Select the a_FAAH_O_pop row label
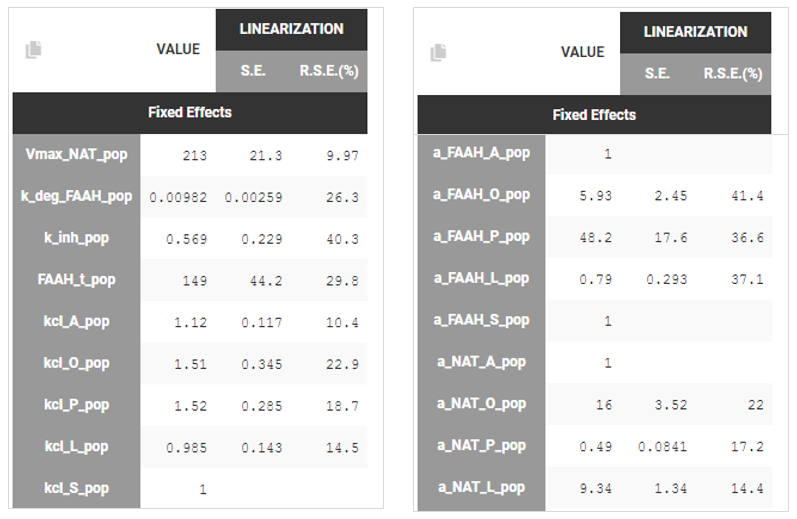 pos(481,195)
